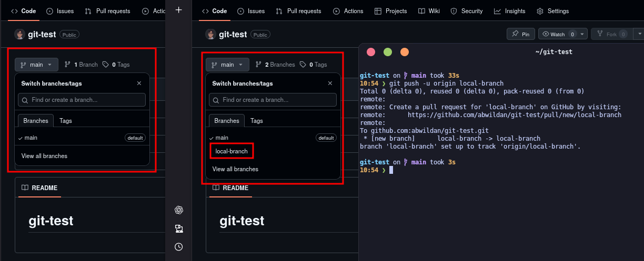Screen dimensions: 644x261
Task: Open Pull requests tab in the right GitHub page
Action: 298,11
